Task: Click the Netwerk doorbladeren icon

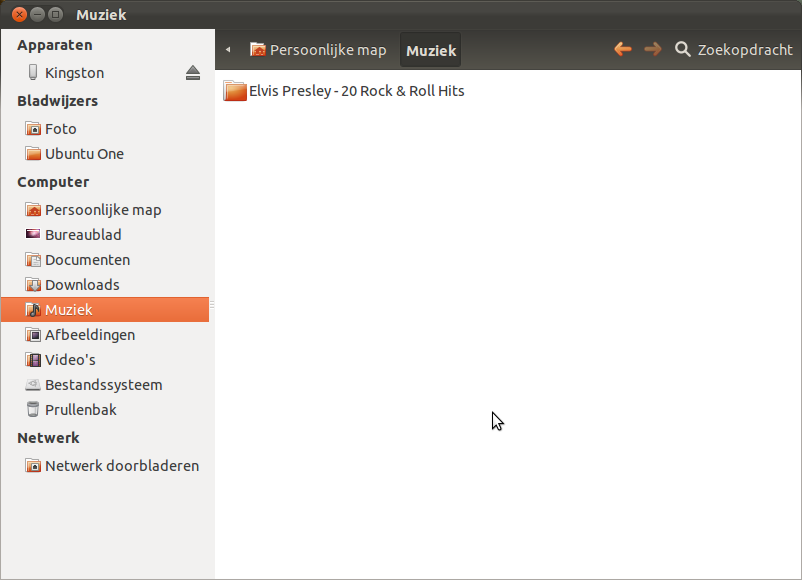Action: [x=33, y=466]
